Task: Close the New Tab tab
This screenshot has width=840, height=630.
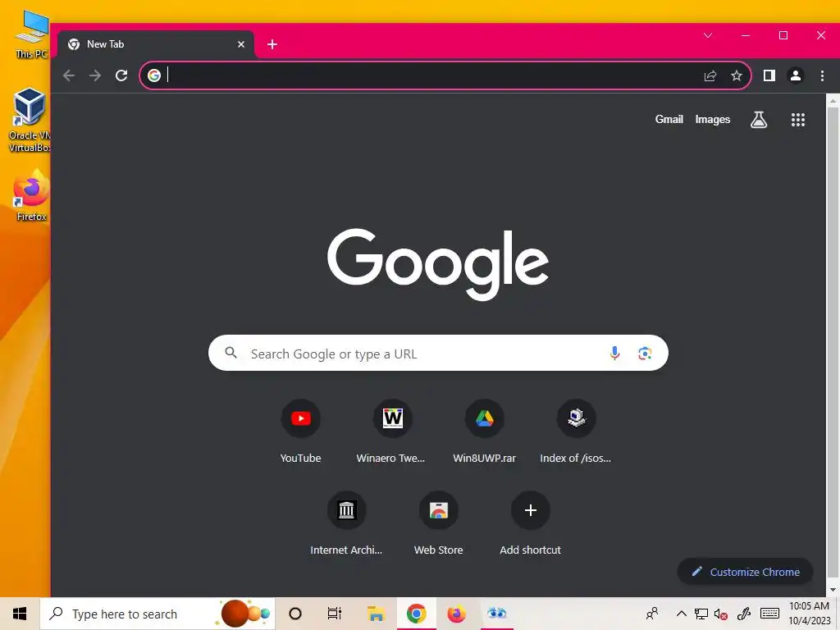Action: coord(241,44)
